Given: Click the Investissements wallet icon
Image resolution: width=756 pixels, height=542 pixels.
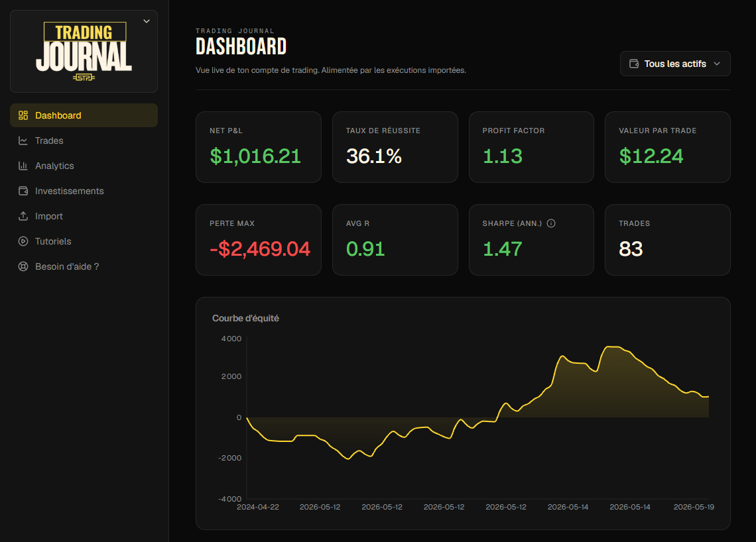Looking at the screenshot, I should (23, 191).
